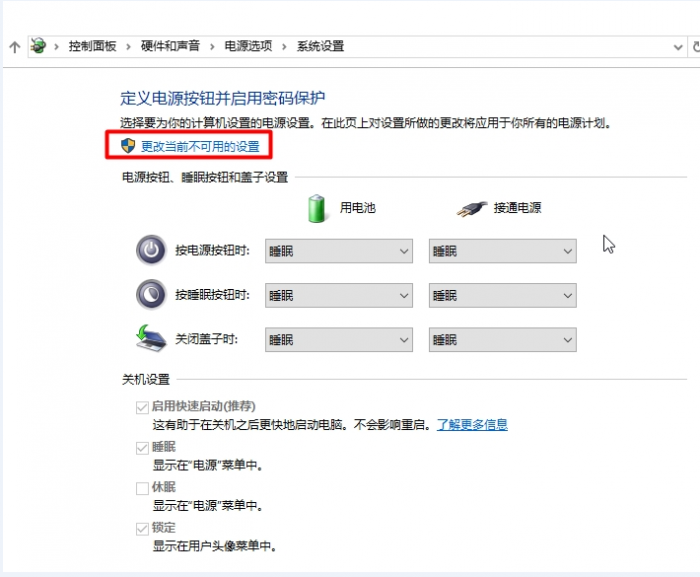Open 按睡眠按钮时 battery dropdown
The width and height of the screenshot is (700, 577).
click(x=339, y=295)
